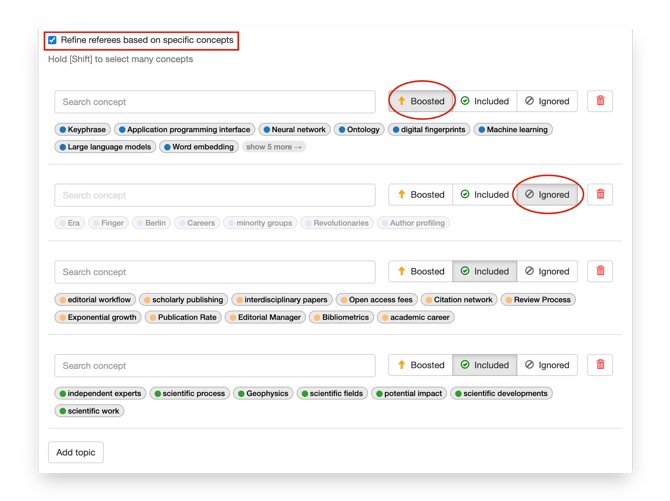Image resolution: width=670 pixels, height=501 pixels.
Task: Set Era/Finger topic row to Included
Action: [485, 195]
